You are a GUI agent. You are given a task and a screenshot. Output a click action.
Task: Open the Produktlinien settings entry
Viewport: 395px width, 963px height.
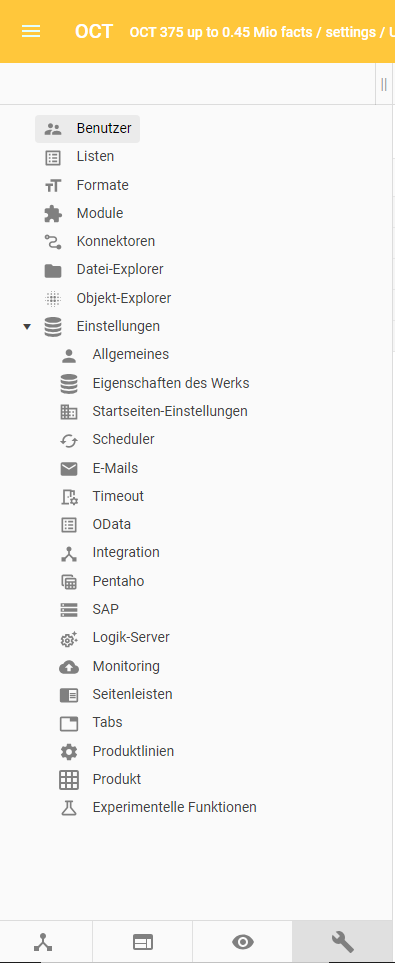(133, 751)
